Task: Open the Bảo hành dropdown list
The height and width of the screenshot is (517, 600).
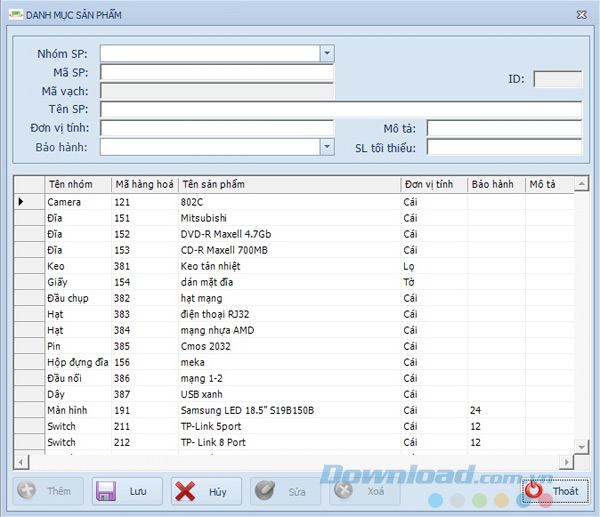Action: pos(327,147)
